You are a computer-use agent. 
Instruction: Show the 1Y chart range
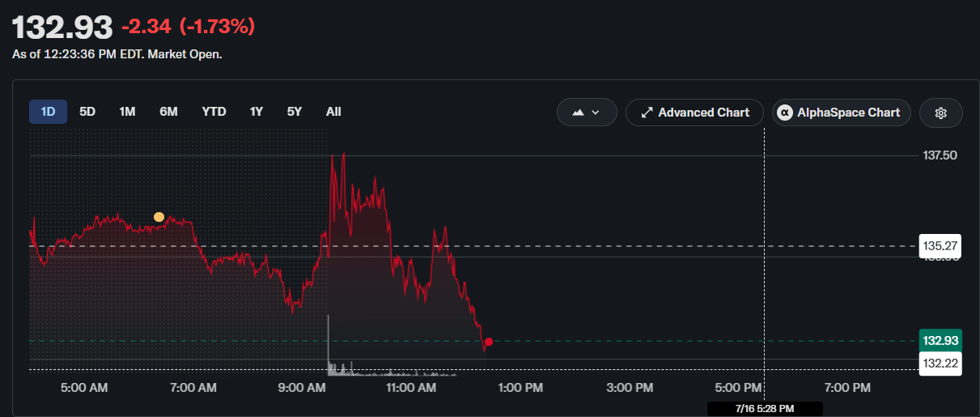click(257, 112)
